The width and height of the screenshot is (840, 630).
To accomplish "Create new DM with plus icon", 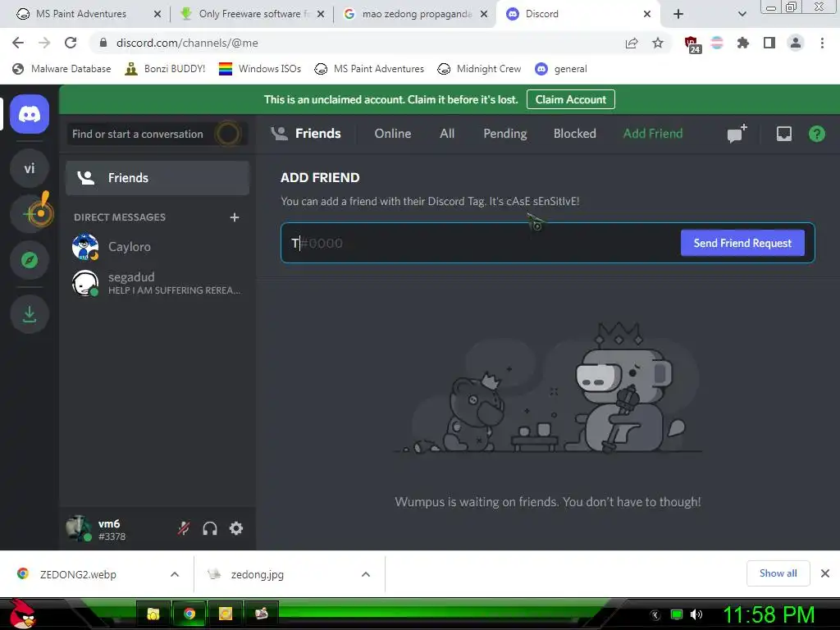I will point(234,217).
